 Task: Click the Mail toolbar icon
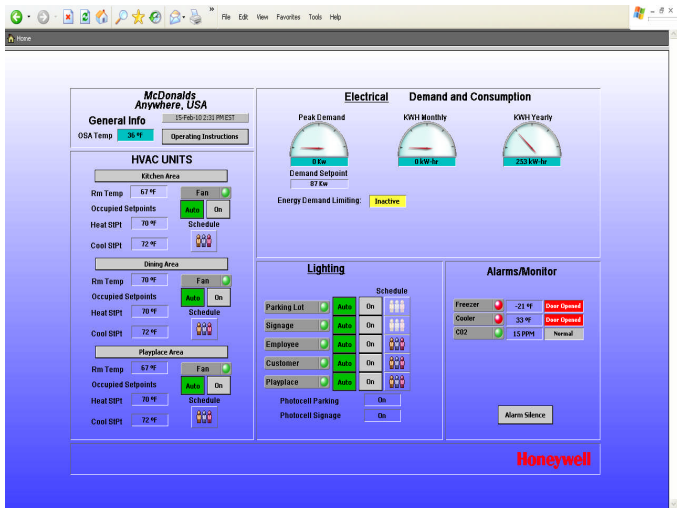coord(175,17)
